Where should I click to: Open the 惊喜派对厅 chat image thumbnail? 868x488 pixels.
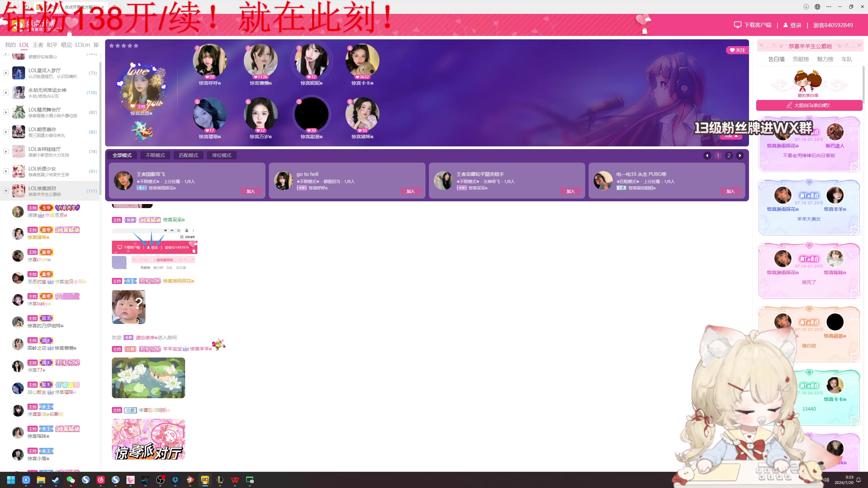(x=149, y=439)
